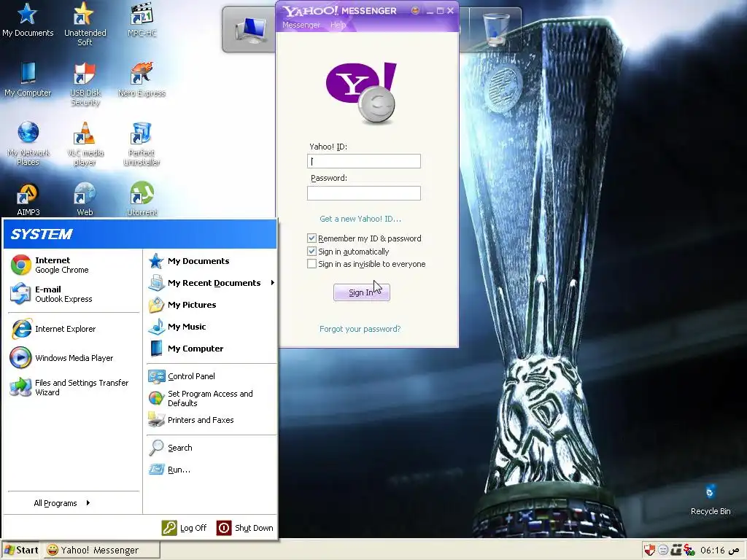Focus the Password input field

(364, 192)
